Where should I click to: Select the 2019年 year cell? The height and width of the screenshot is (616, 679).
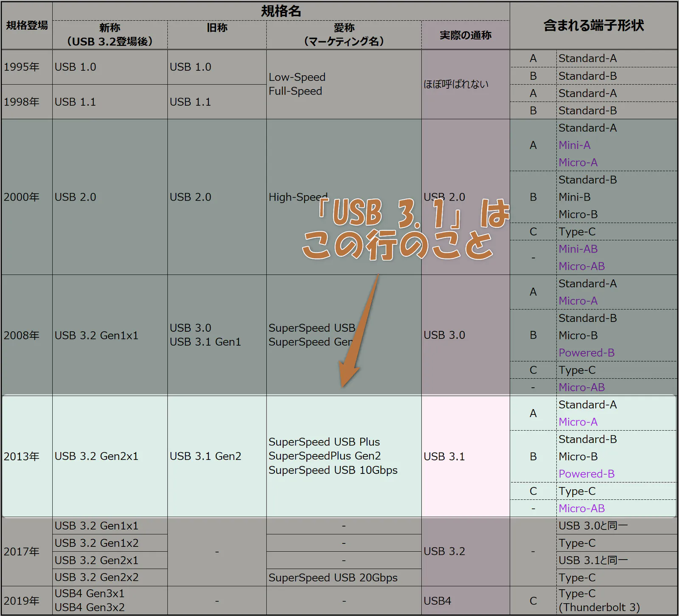27,601
